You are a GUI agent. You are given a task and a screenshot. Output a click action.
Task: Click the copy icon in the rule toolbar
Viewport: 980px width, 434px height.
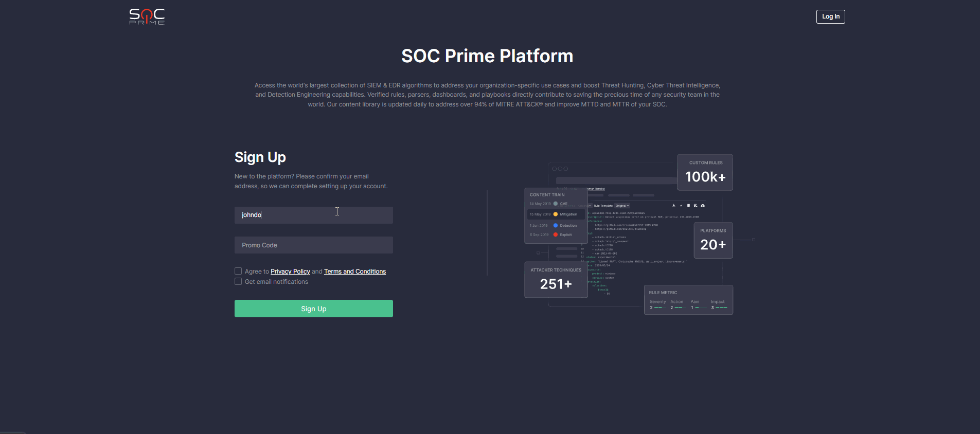pos(688,206)
